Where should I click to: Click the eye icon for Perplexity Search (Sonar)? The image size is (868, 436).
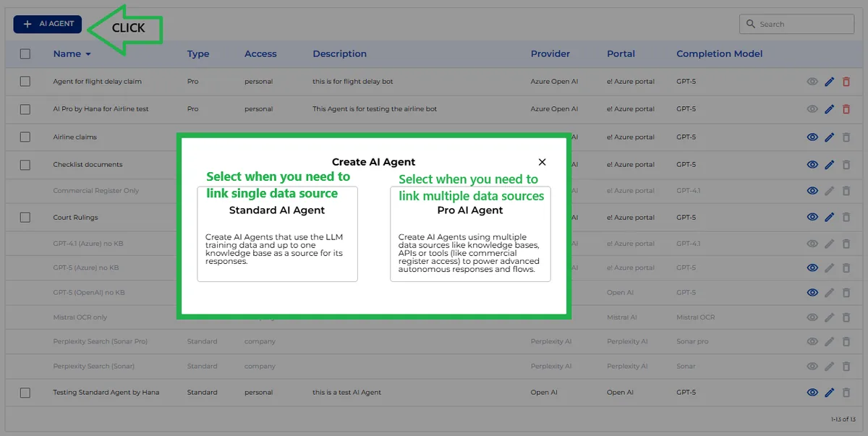click(812, 367)
